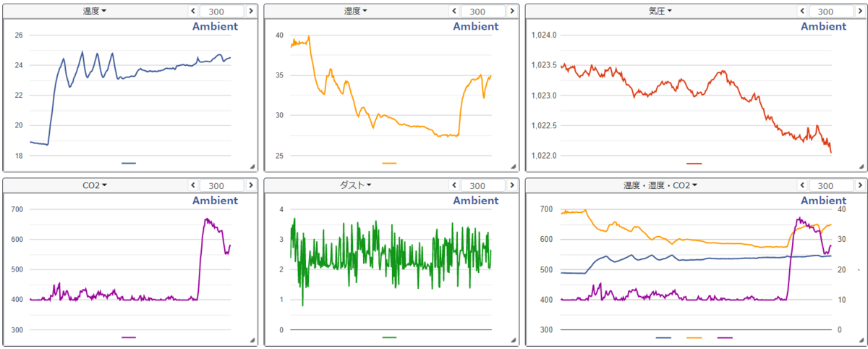The image size is (868, 349).
Task: Go to previous page in CO2 chart
Action: click(193, 185)
